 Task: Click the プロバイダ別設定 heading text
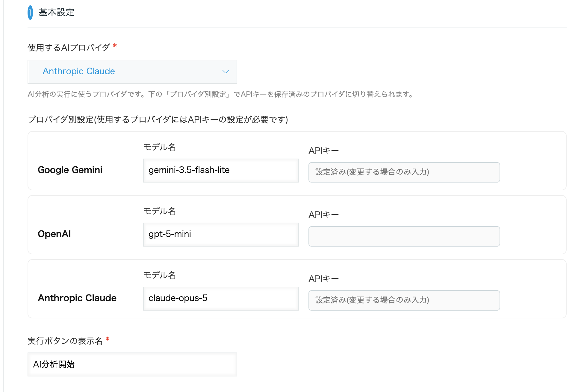(158, 119)
